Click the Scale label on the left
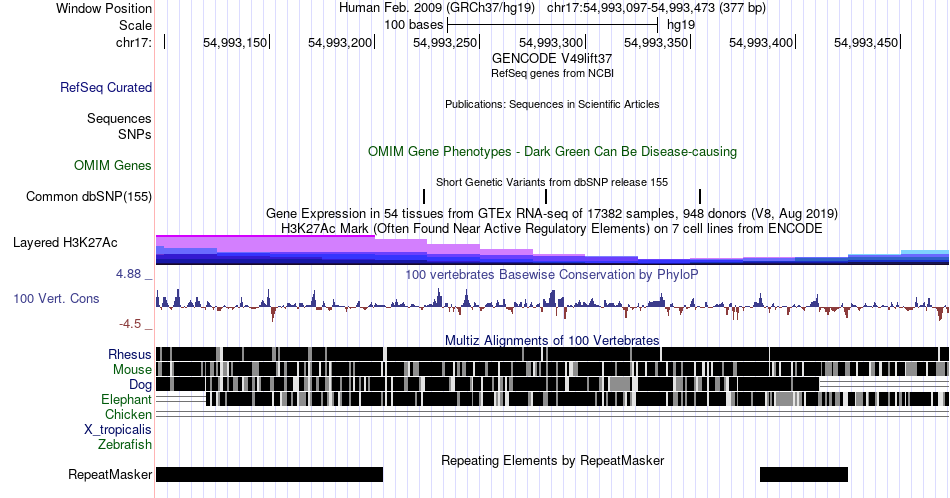The image size is (950, 498). (x=135, y=25)
